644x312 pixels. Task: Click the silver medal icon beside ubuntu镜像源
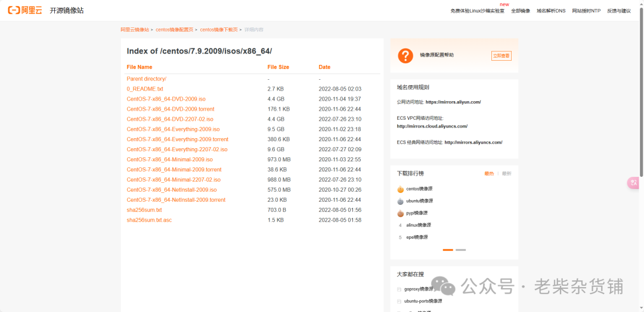401,201
